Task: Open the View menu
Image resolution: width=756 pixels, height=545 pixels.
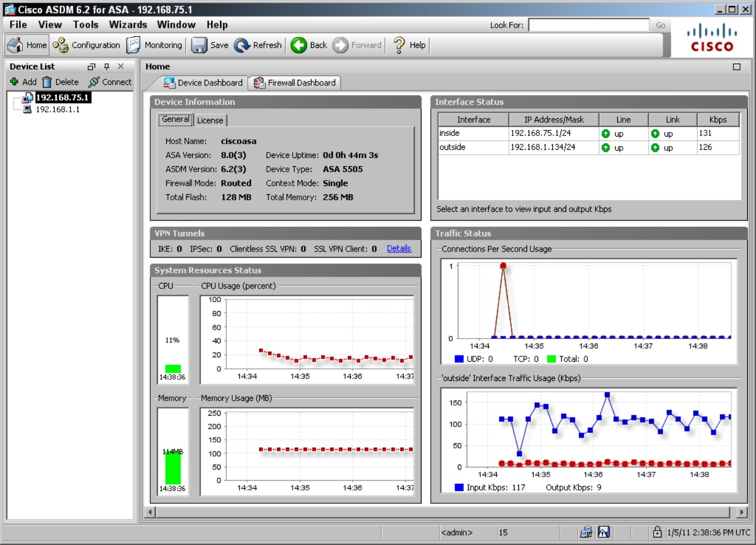Action: 50,25
